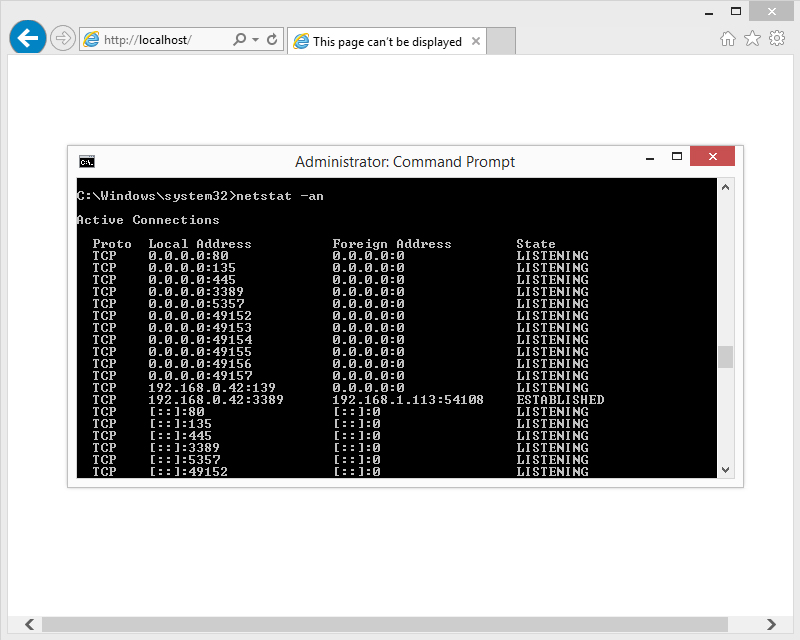Refresh the localhost page
Screen dimensions: 800x640
click(272, 39)
